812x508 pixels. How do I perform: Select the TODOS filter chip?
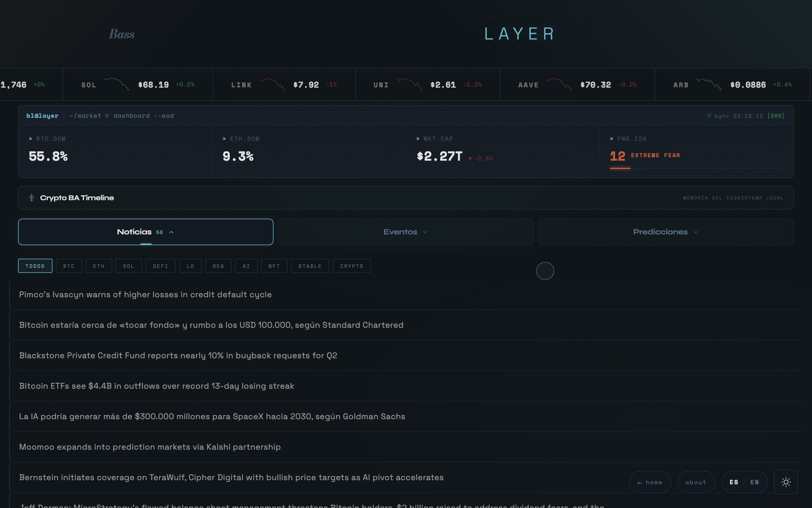pyautogui.click(x=35, y=266)
